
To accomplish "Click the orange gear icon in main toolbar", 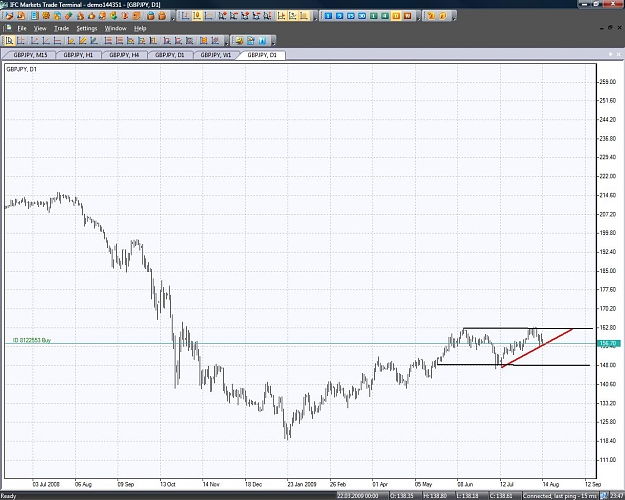I will [46, 16].
